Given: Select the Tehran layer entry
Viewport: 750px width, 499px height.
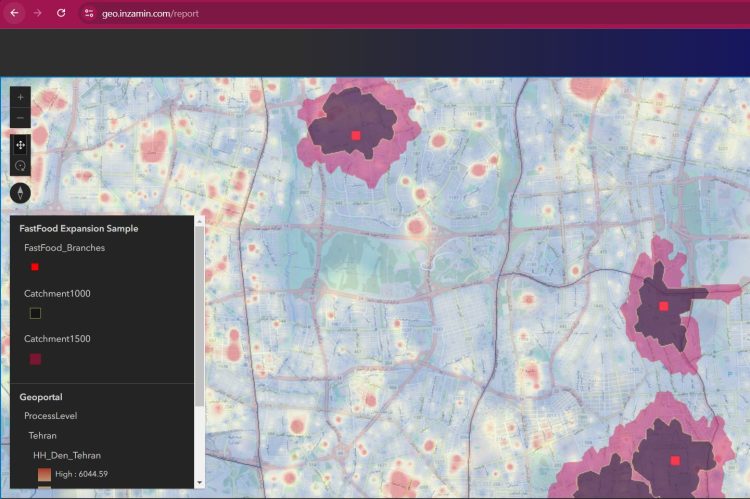Looking at the screenshot, I should point(42,436).
